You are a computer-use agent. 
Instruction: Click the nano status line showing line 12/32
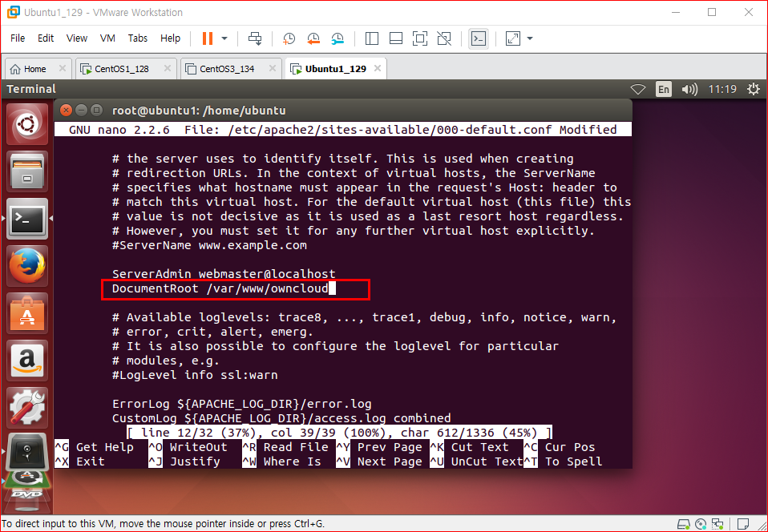click(x=339, y=433)
